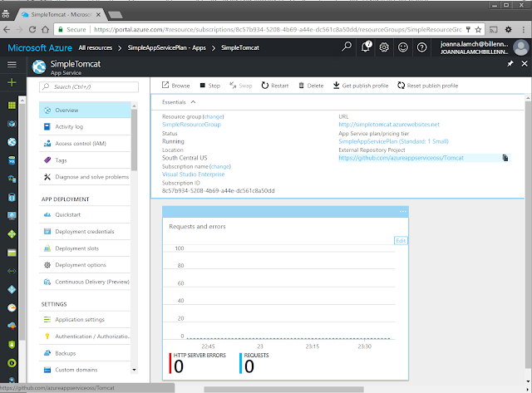Bookmark this page with the star icon

pyautogui.click(x=479, y=30)
